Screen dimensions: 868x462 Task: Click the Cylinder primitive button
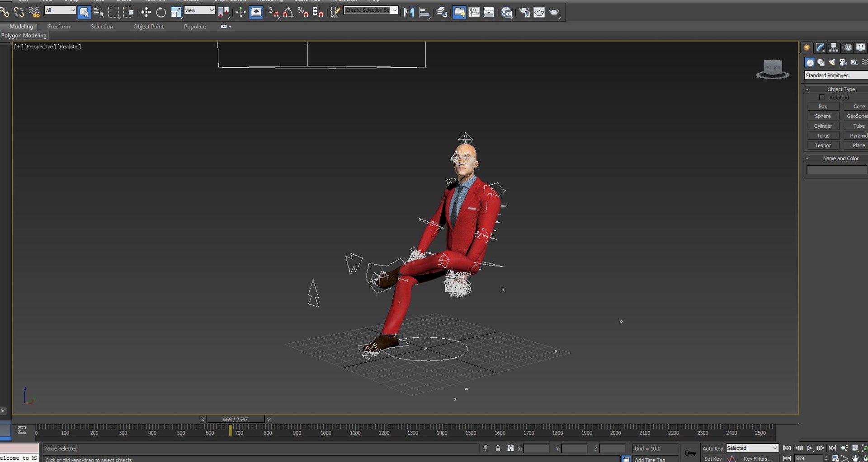coord(823,126)
